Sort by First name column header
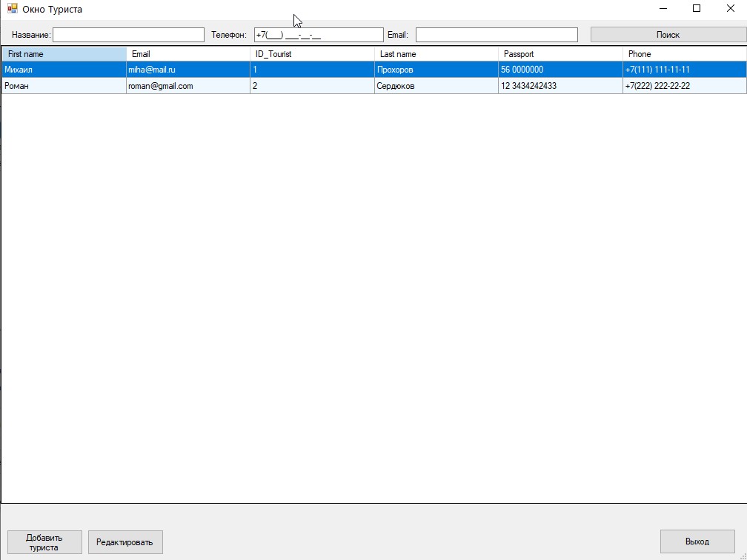Image resolution: width=747 pixels, height=560 pixels. coord(64,54)
